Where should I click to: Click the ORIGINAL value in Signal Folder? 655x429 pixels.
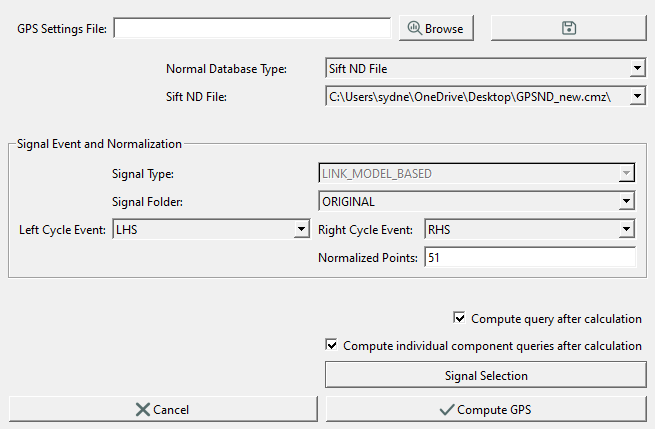tap(348, 202)
